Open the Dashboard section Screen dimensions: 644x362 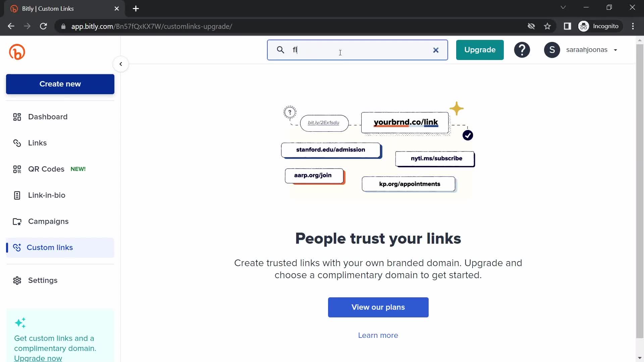coord(48,117)
